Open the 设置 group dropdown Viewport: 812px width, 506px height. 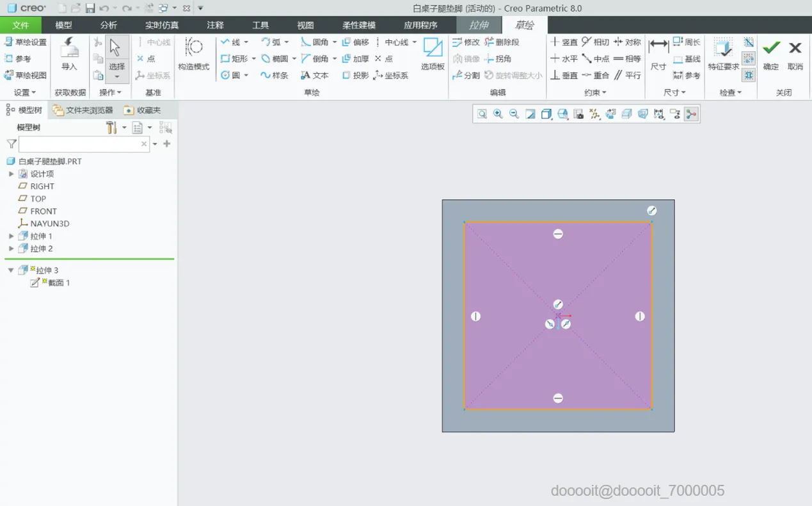pos(25,92)
